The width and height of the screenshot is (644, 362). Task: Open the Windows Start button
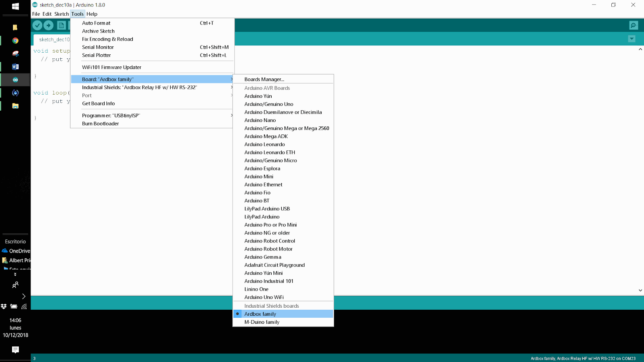(x=15, y=6)
